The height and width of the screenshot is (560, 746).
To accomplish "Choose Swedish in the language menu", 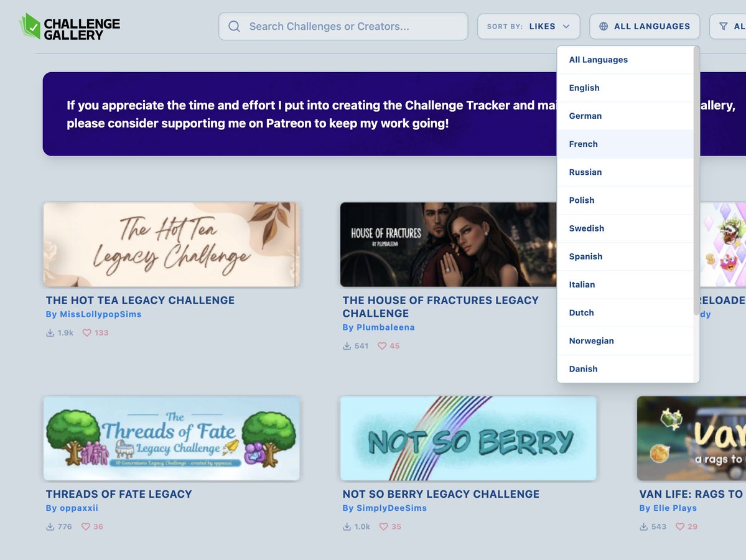I will (625, 228).
